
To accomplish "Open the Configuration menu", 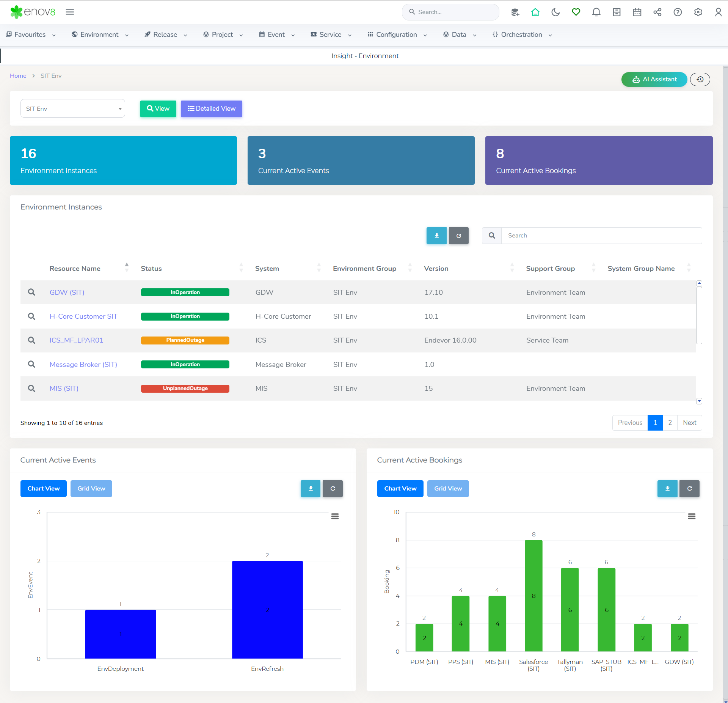I will coord(397,35).
